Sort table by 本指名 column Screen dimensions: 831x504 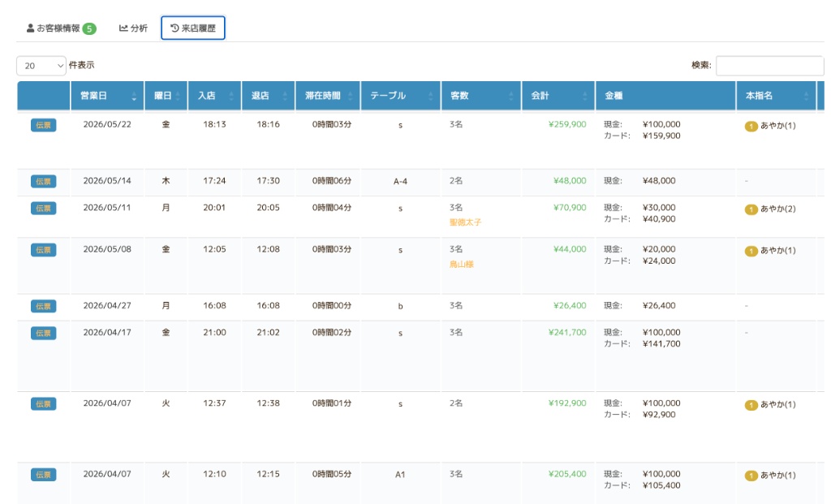[x=776, y=96]
